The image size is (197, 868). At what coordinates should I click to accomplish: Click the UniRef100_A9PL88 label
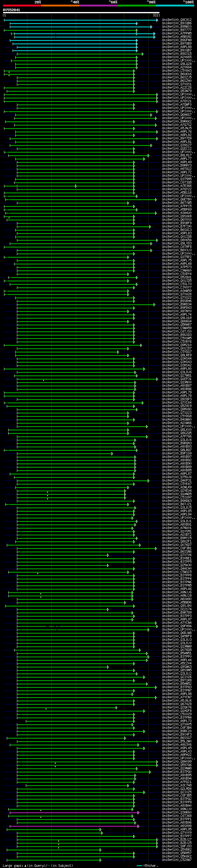tap(177, 47)
